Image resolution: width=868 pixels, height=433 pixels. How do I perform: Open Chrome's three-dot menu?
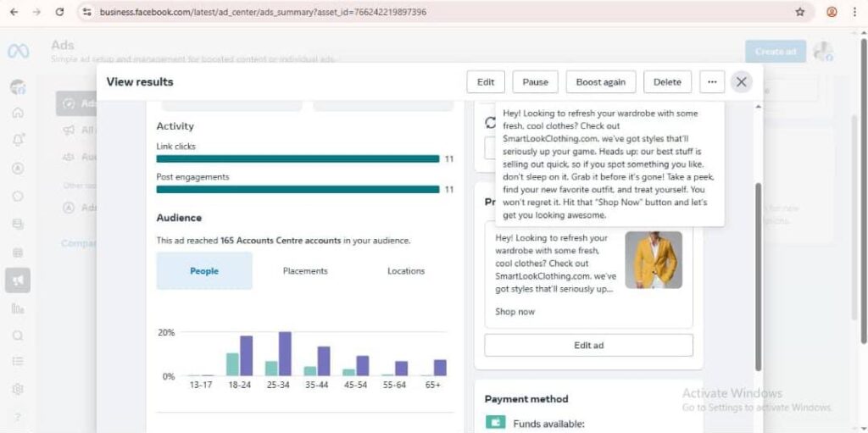854,12
